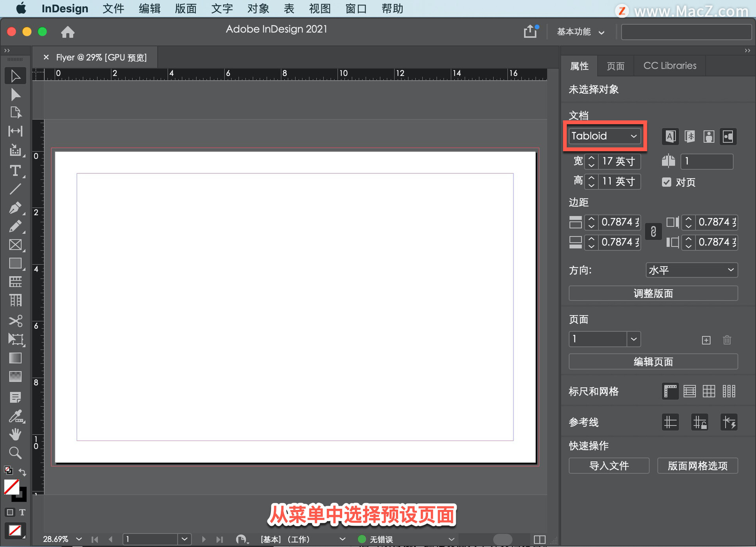Click the 调整版面 button
Viewport: 756px width, 547px height.
click(653, 293)
